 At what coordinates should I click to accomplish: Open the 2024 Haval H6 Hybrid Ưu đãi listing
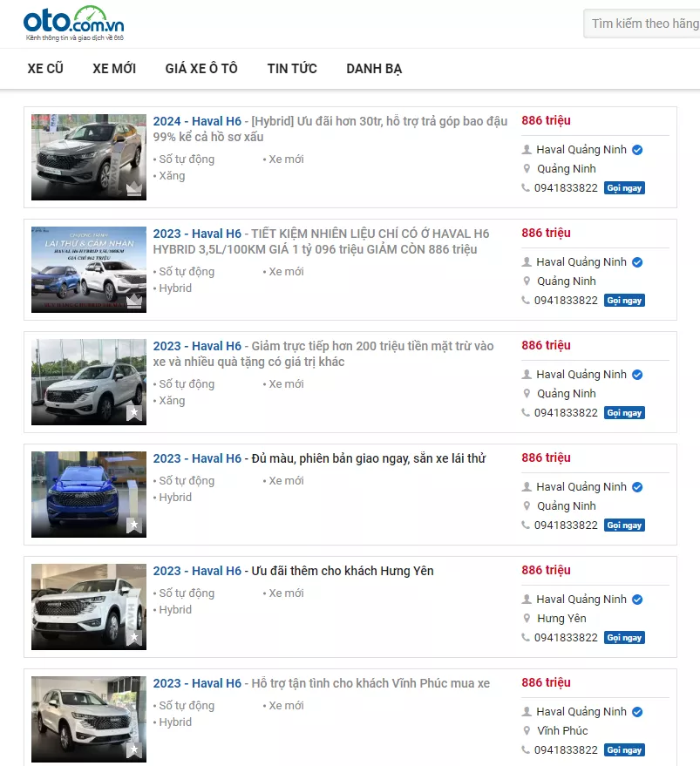(x=330, y=129)
